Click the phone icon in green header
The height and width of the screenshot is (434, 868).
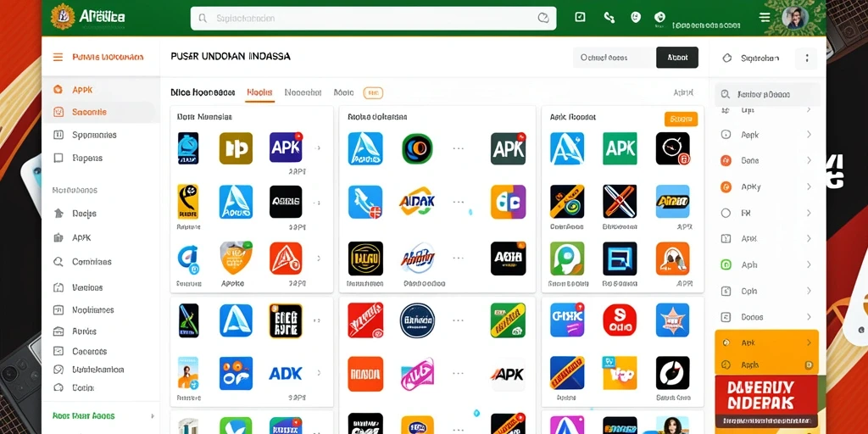tap(609, 18)
